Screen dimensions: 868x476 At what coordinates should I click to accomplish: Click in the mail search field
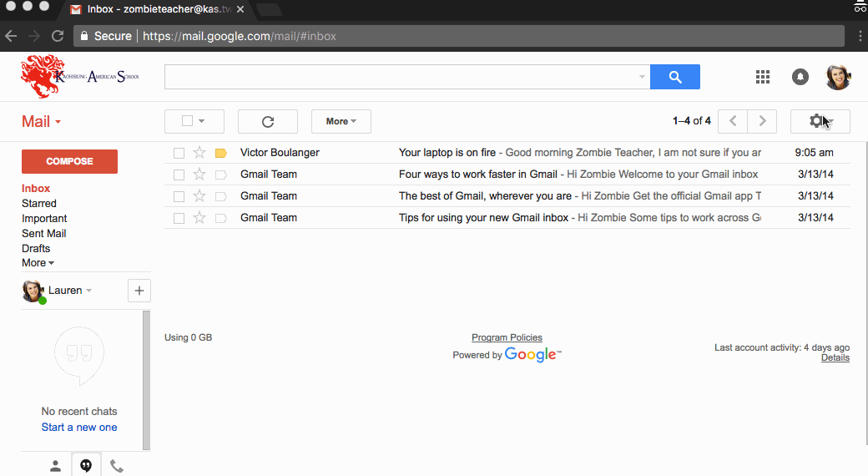[x=407, y=77]
